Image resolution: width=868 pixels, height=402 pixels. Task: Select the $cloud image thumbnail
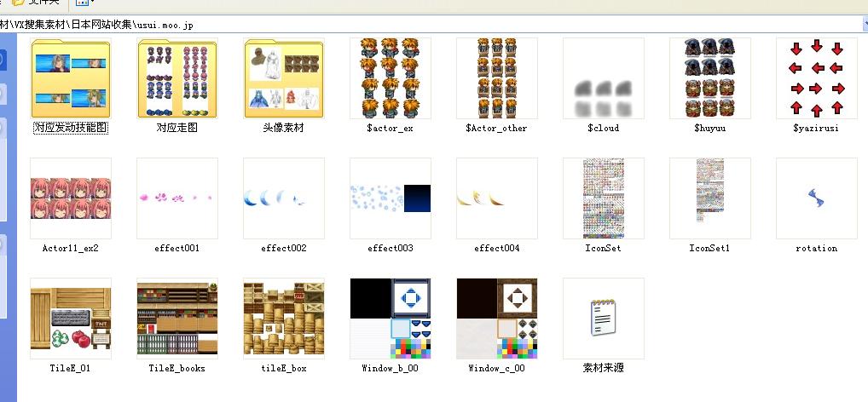604,78
